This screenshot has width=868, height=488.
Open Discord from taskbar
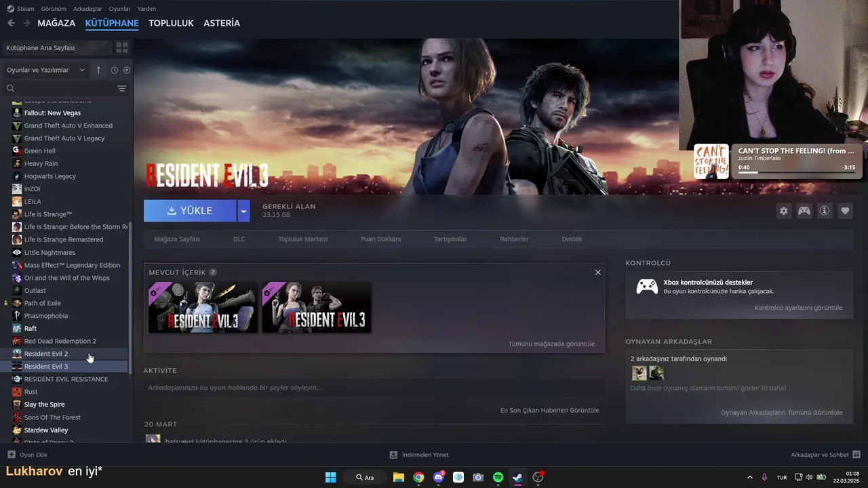pos(439,477)
